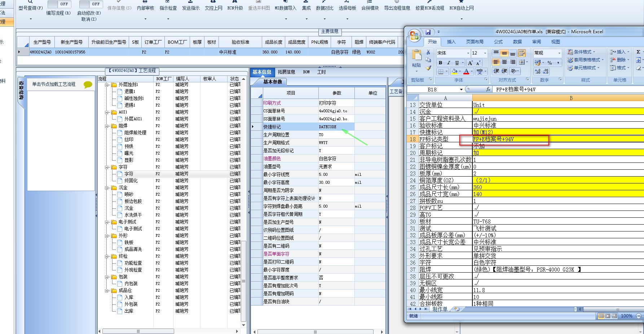This screenshot has width=644, height=334.
Task: Switch to Page Layout view in Excel status bar
Action: 608,316
